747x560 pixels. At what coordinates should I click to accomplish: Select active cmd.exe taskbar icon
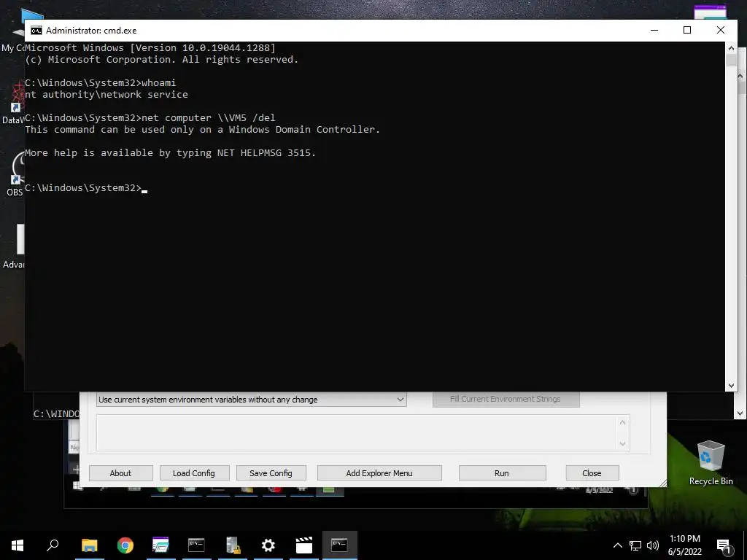click(x=340, y=545)
